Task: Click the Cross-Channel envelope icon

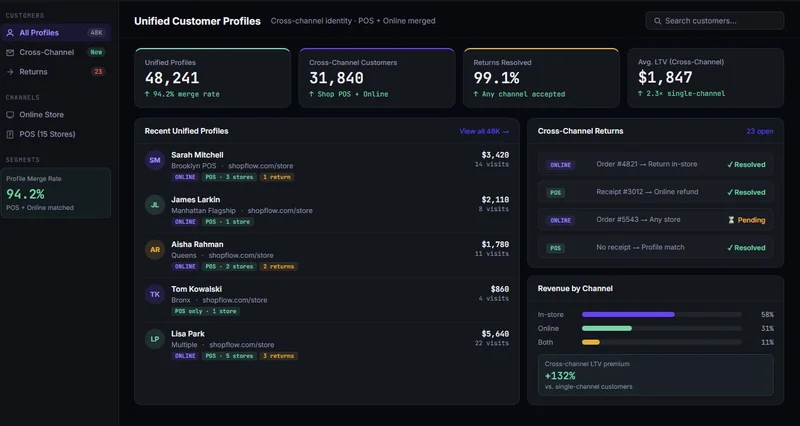Action: tap(10, 52)
